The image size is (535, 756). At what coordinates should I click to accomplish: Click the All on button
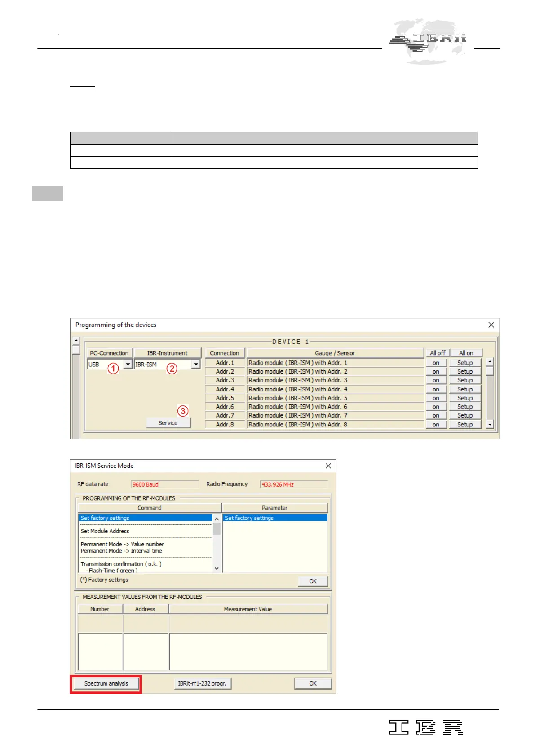(466, 353)
